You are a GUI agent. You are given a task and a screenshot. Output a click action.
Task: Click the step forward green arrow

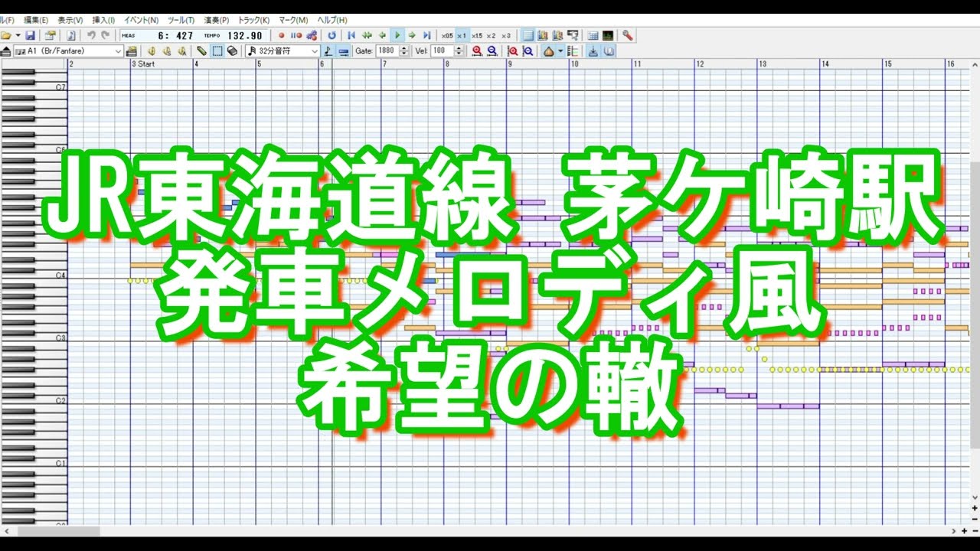[x=412, y=35]
